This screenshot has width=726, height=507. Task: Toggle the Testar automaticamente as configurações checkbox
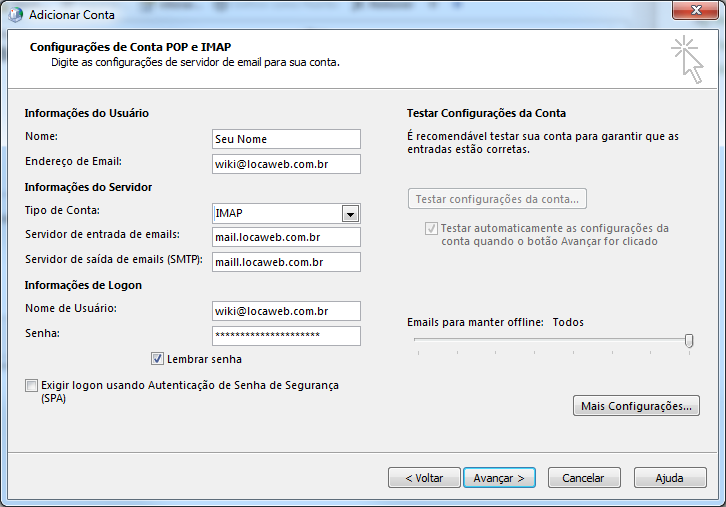pos(431,228)
